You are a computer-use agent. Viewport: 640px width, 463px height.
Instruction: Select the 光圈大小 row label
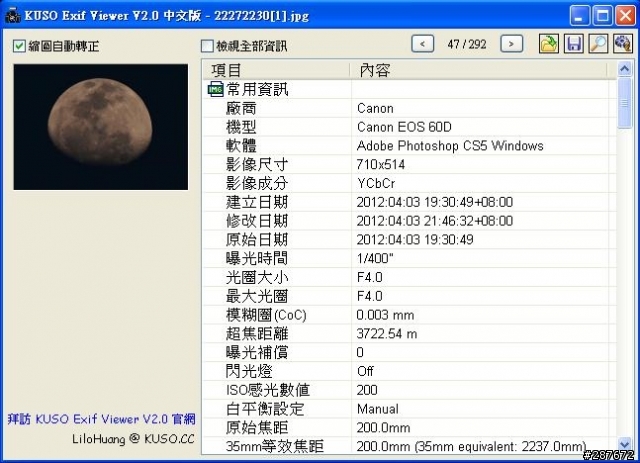coord(257,277)
